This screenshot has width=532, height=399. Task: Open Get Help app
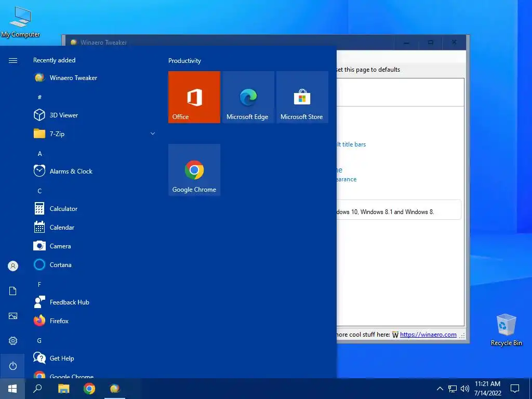tap(95, 358)
